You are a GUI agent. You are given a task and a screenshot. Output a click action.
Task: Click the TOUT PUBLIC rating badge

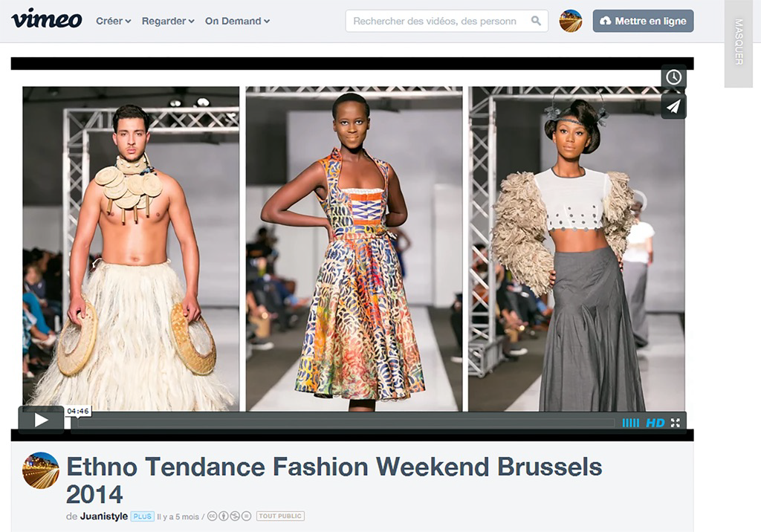pyautogui.click(x=280, y=516)
